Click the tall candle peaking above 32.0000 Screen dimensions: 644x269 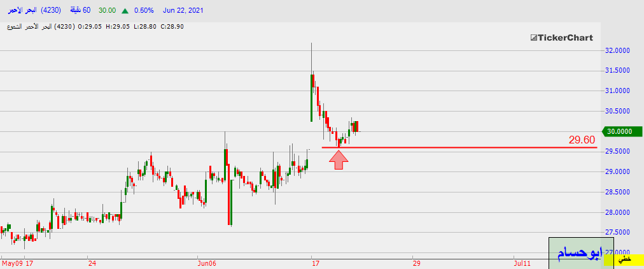(x=311, y=82)
